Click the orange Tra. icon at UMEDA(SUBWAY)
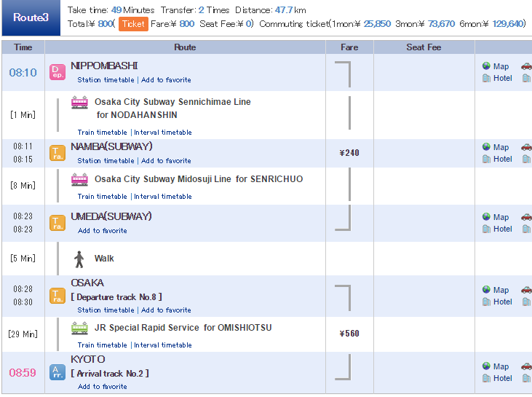The width and height of the screenshot is (532, 397). (57, 223)
